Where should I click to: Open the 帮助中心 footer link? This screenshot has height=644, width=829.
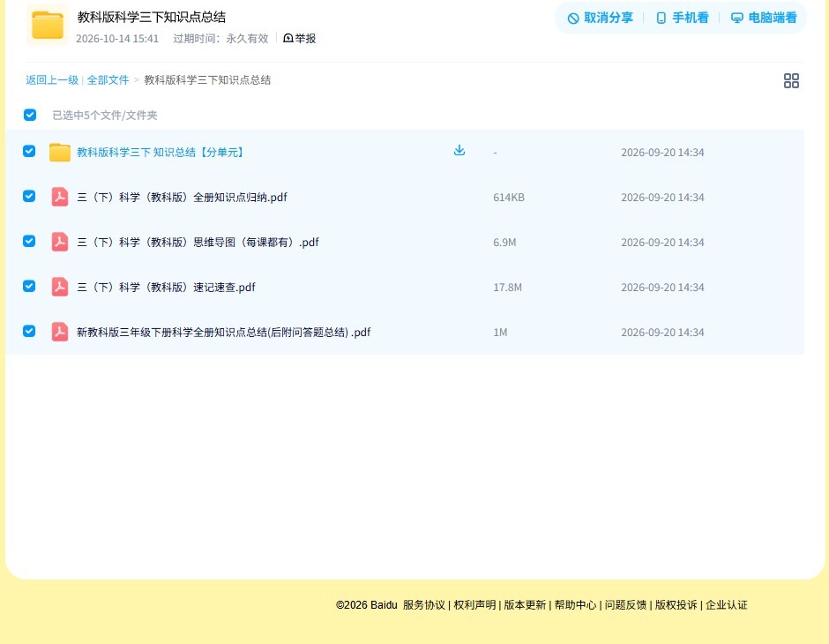tap(575, 605)
